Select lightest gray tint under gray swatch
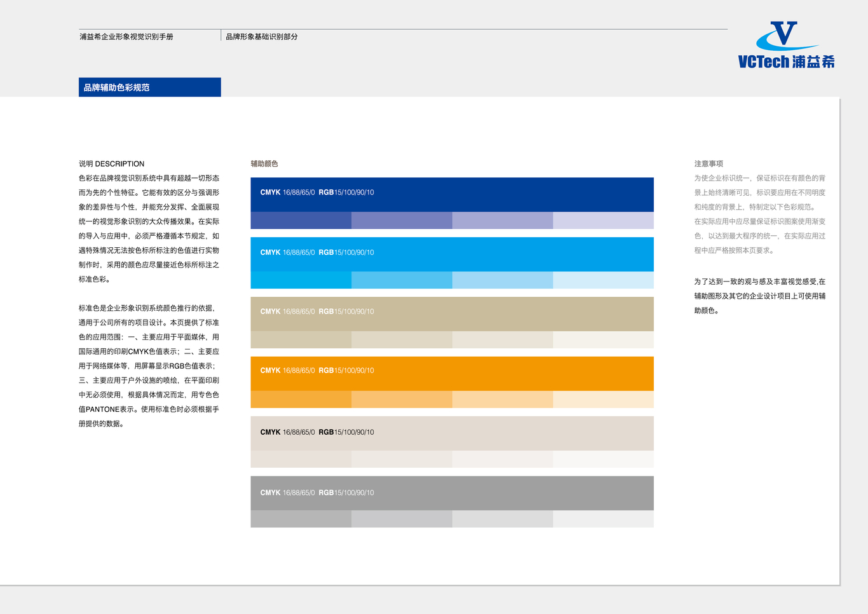The image size is (868, 614). point(603,519)
